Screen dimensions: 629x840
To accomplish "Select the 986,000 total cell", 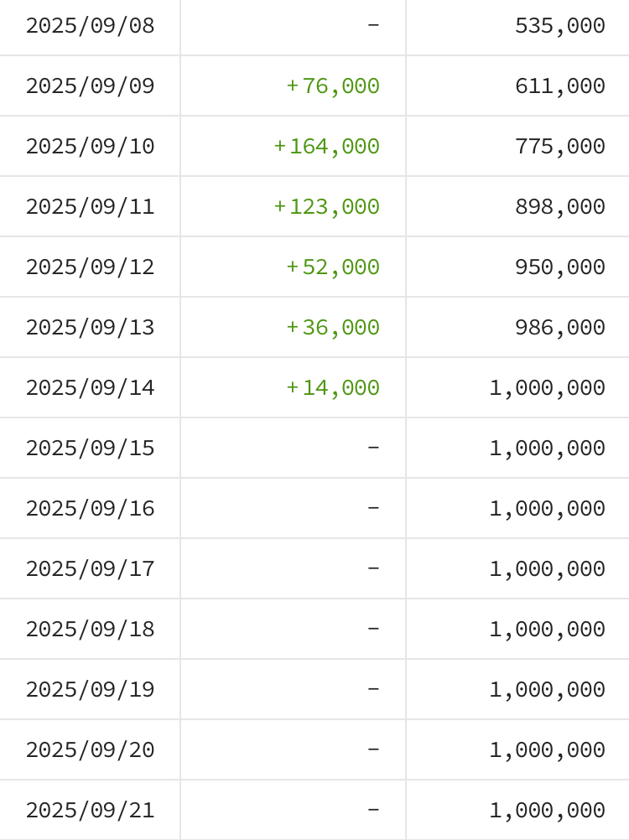I will tap(559, 328).
